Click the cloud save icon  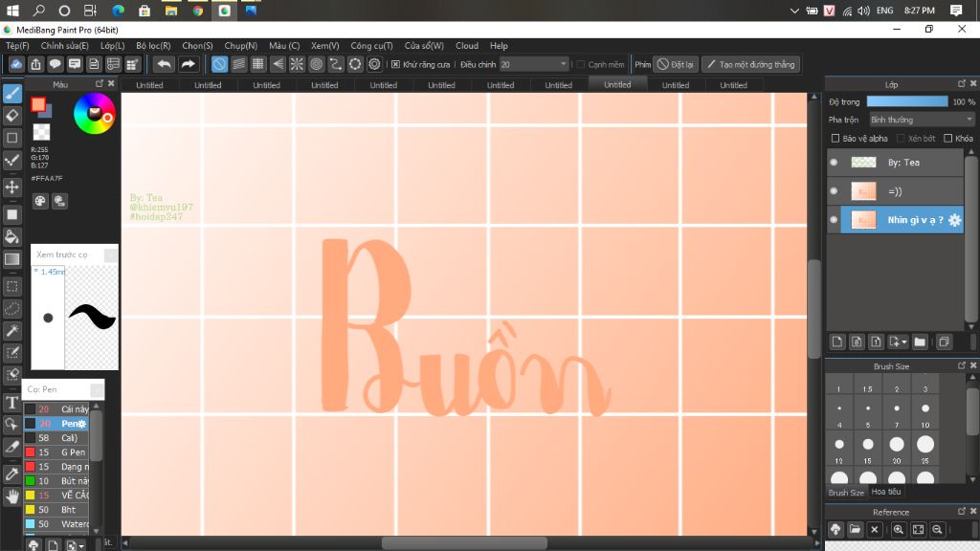16,64
